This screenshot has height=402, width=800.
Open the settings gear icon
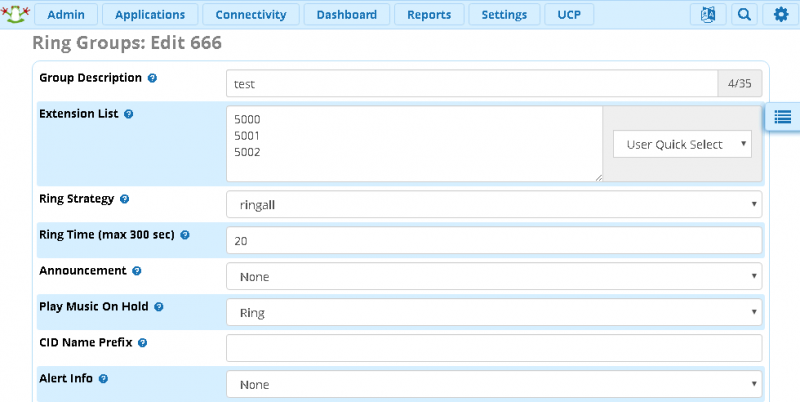click(x=781, y=14)
